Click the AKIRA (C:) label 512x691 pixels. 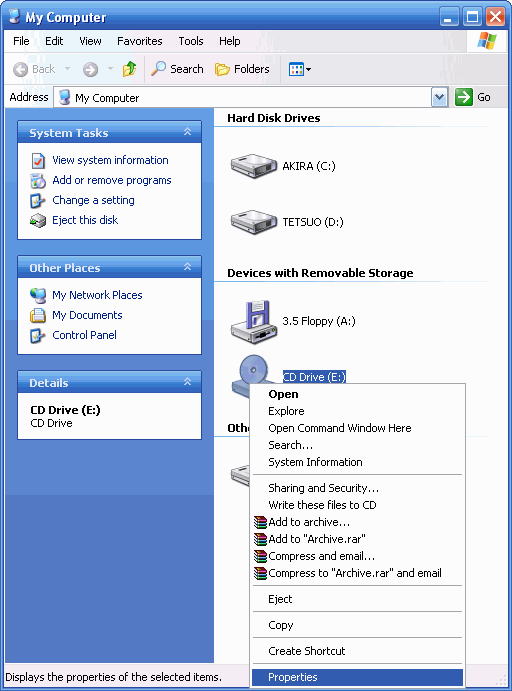point(309,166)
